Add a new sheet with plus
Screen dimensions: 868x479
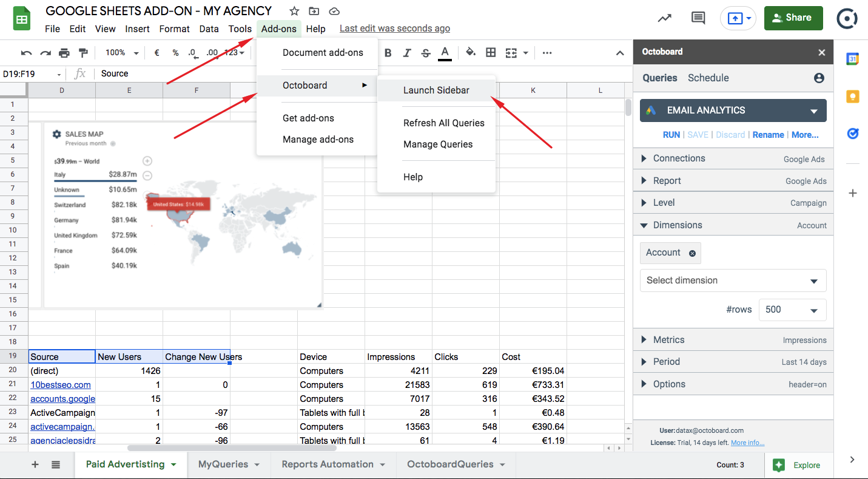pos(35,464)
